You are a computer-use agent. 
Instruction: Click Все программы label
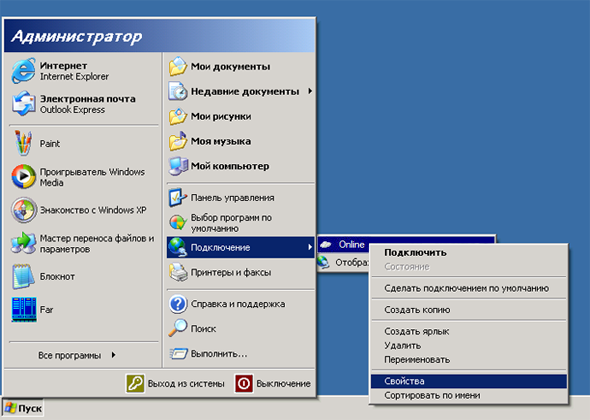point(70,355)
